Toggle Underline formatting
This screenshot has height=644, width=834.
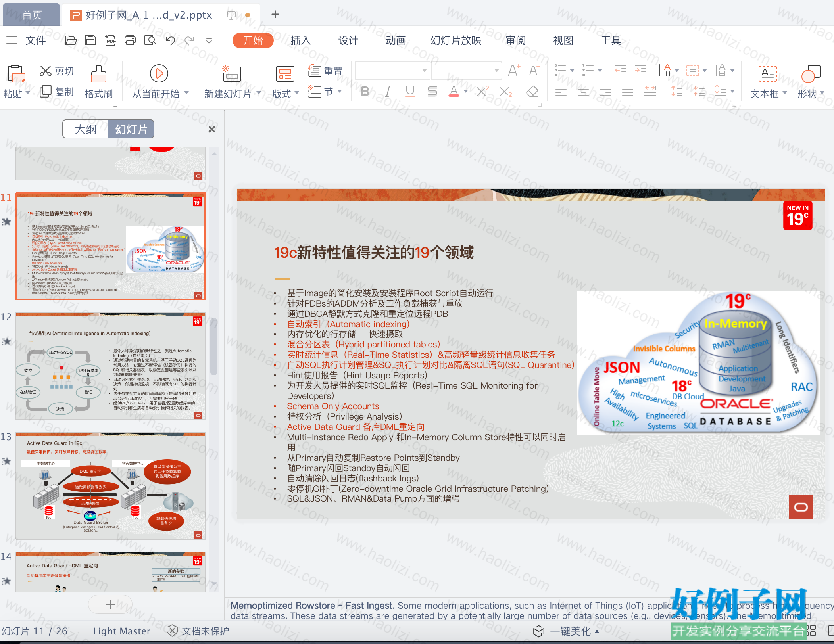(410, 92)
